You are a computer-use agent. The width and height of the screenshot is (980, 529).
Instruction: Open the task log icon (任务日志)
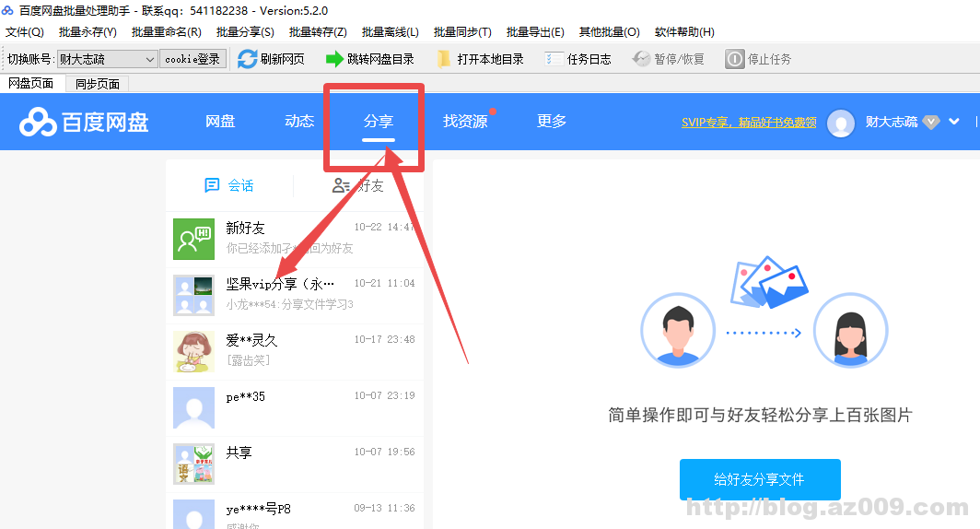[x=554, y=59]
